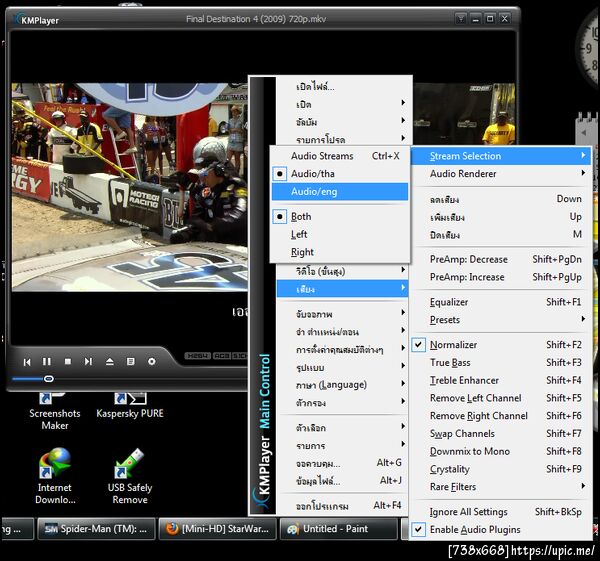The image size is (600, 561).
Task: Click เปิดไฟล์... open file menu item
Action: [342, 86]
